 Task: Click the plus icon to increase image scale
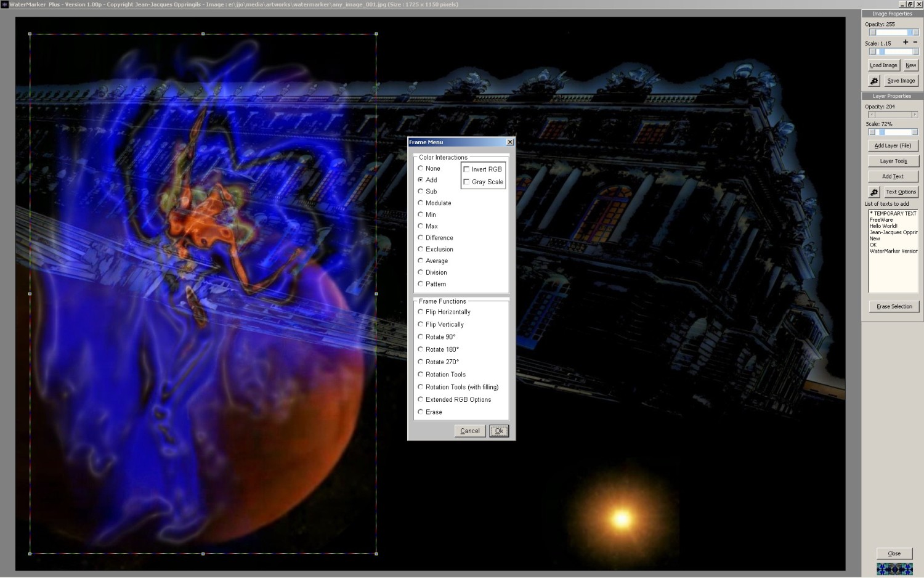pyautogui.click(x=906, y=43)
